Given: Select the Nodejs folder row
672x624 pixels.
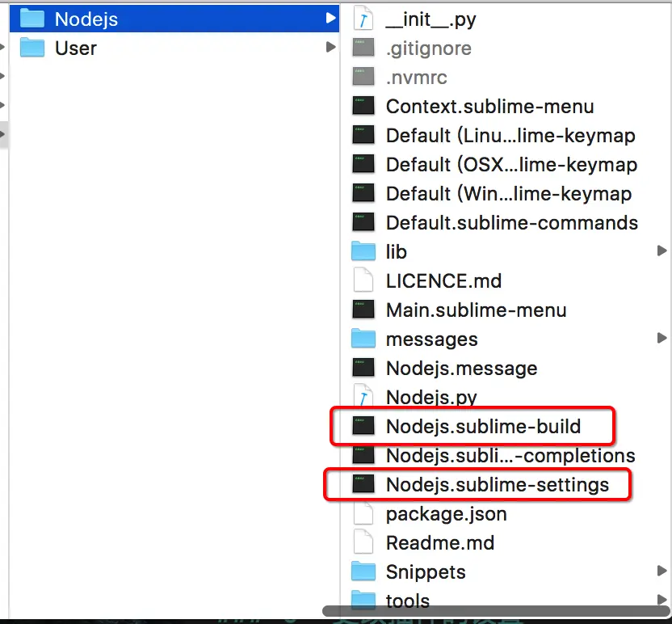Looking at the screenshot, I should click(x=174, y=19).
